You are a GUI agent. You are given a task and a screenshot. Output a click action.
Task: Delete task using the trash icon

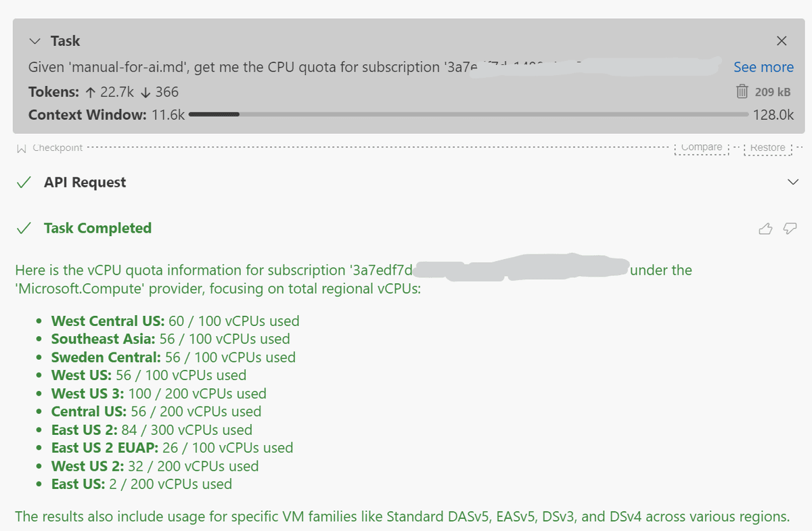point(742,91)
